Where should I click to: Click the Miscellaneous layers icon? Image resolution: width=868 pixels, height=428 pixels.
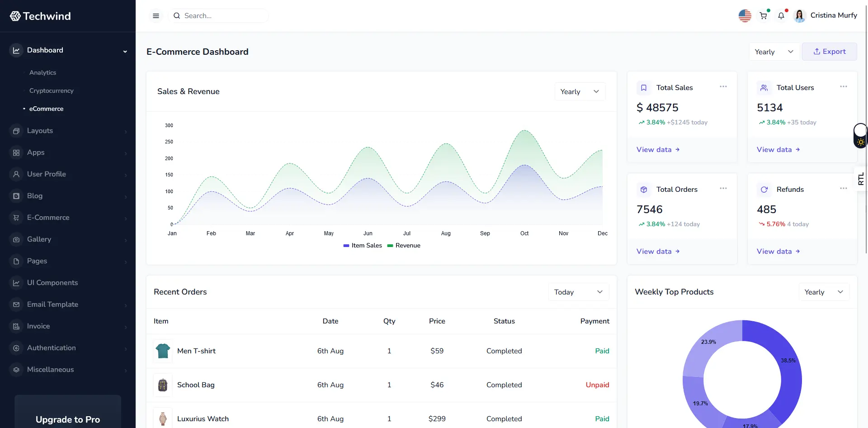pyautogui.click(x=16, y=370)
